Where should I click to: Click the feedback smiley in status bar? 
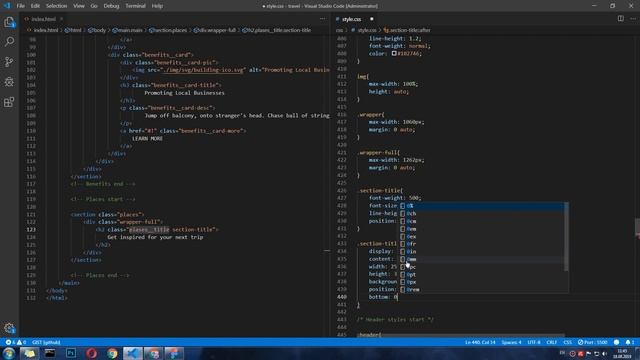pyautogui.click(x=616, y=342)
